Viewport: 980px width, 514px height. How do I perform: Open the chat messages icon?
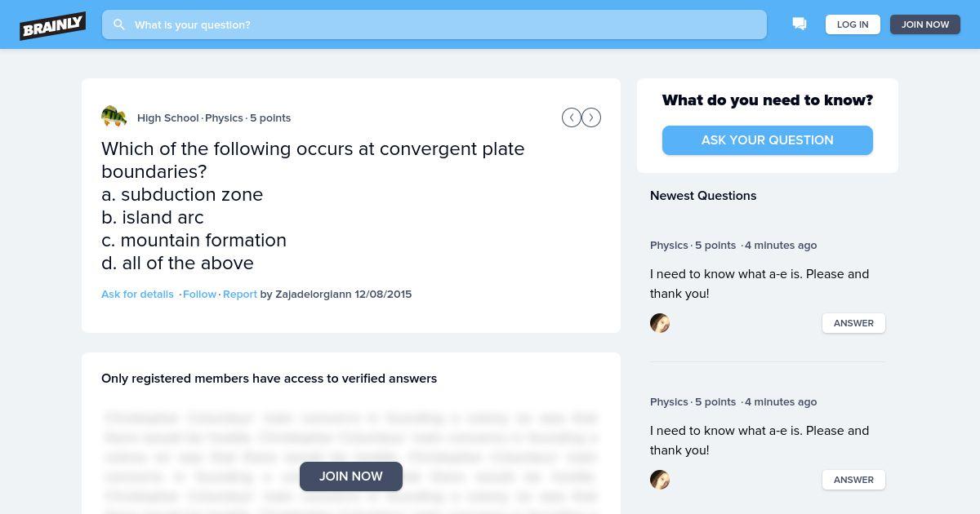pos(800,24)
